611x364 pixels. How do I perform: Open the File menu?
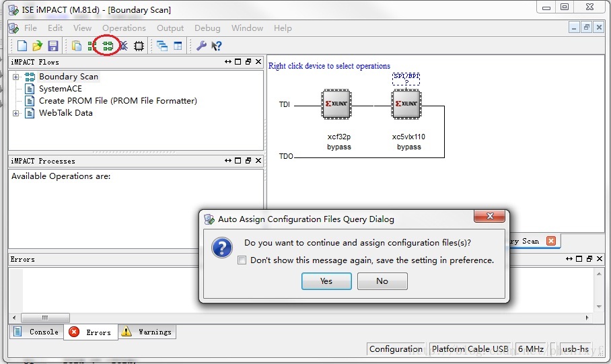coord(30,28)
